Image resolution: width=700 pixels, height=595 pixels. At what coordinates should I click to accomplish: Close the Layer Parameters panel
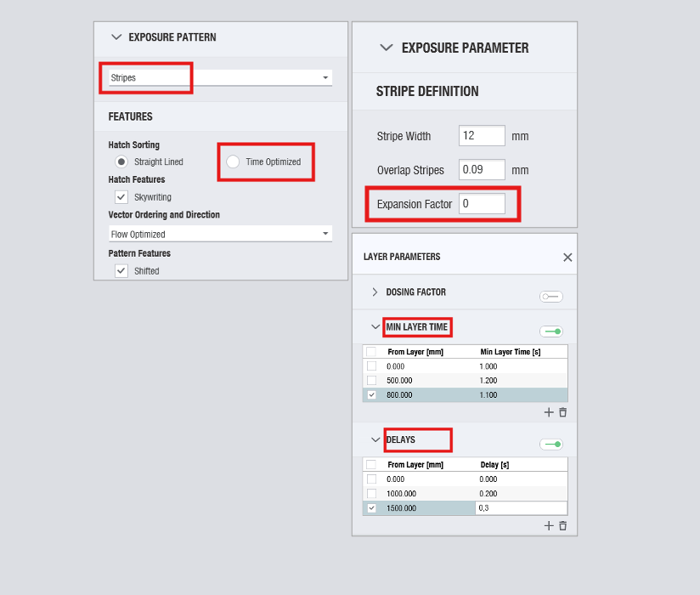coord(567,258)
